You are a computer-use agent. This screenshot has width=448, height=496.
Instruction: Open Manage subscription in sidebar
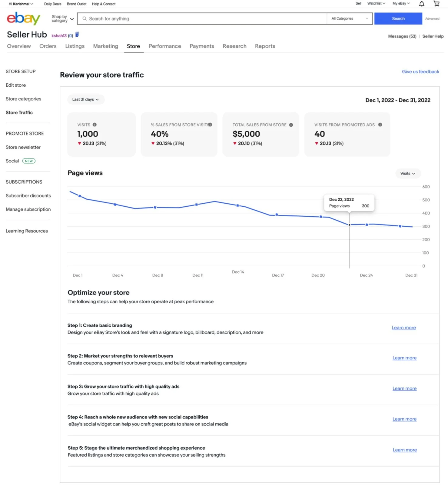click(28, 209)
